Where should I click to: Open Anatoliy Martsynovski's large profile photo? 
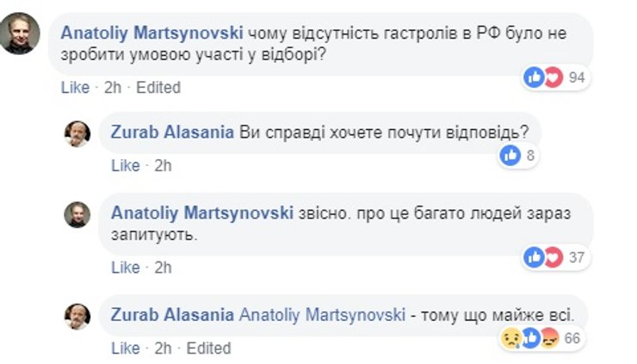point(20,33)
